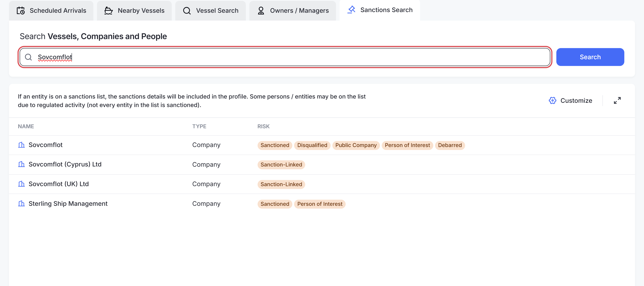Click Sanction-Linked tag for Sovcomflot (Cyprus) Ltd
This screenshot has width=644, height=286.
tap(281, 165)
